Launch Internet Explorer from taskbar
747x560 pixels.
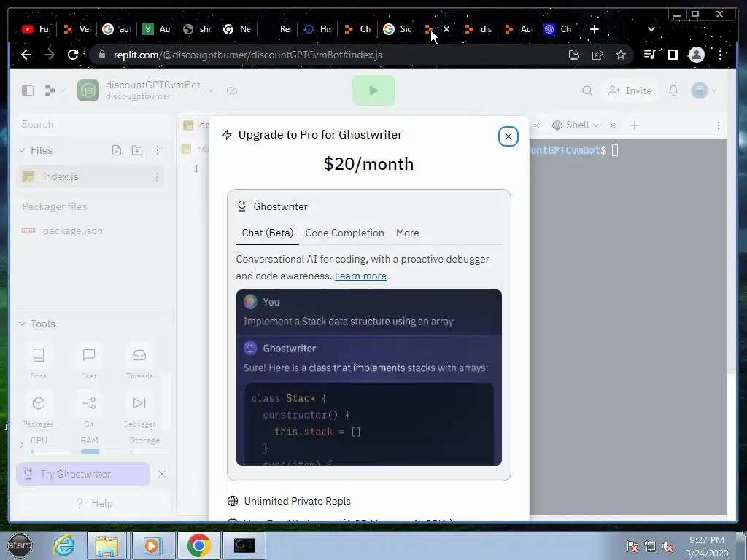point(64,545)
